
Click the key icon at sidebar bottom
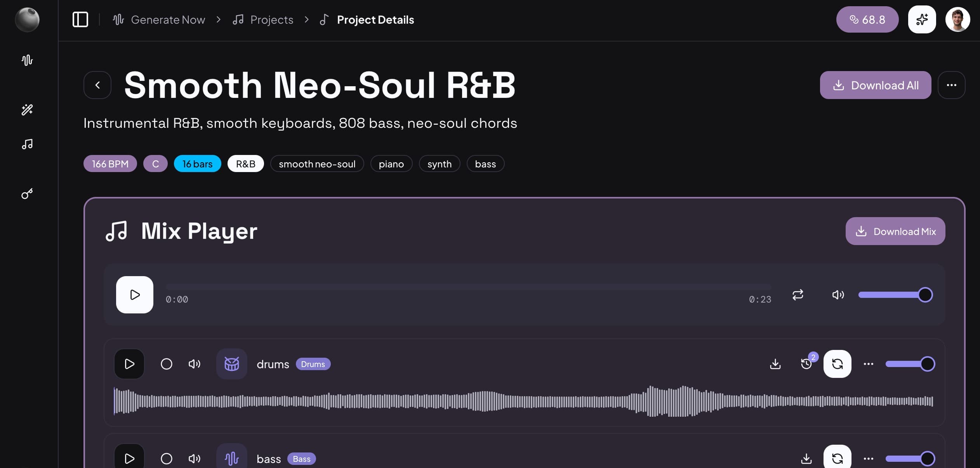click(27, 194)
